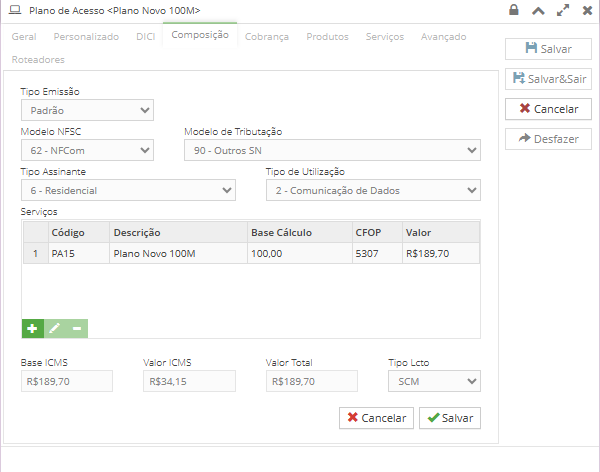Click the edit service pencil icon
The width and height of the screenshot is (600, 472).
55,328
